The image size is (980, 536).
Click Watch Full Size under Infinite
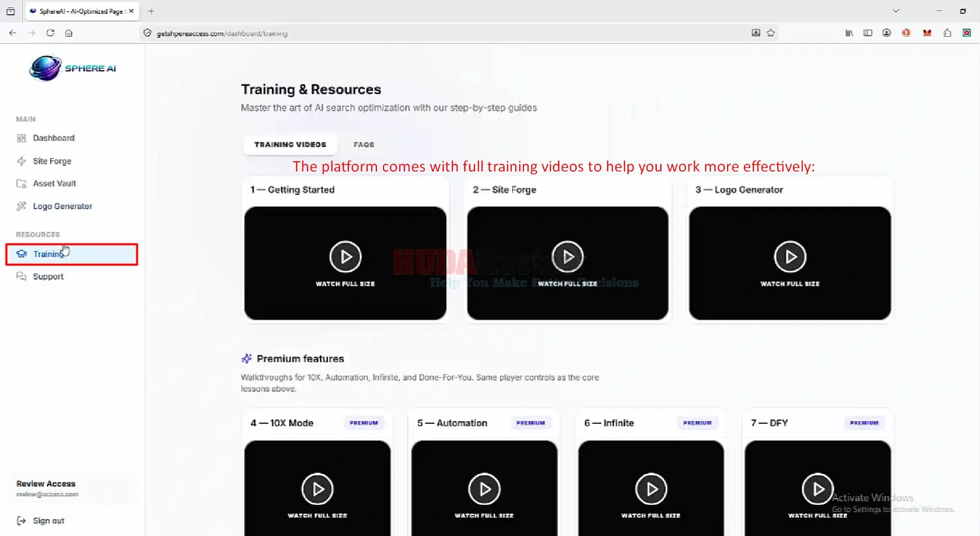pos(651,516)
